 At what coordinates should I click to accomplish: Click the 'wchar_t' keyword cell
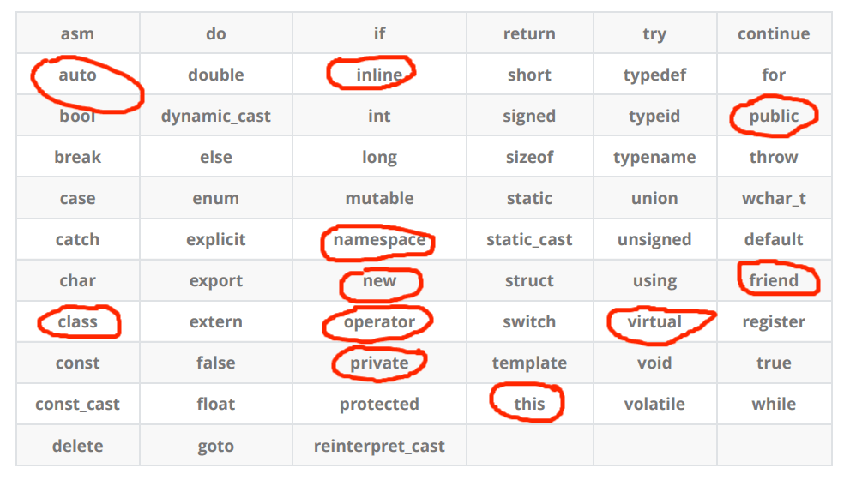774,199
